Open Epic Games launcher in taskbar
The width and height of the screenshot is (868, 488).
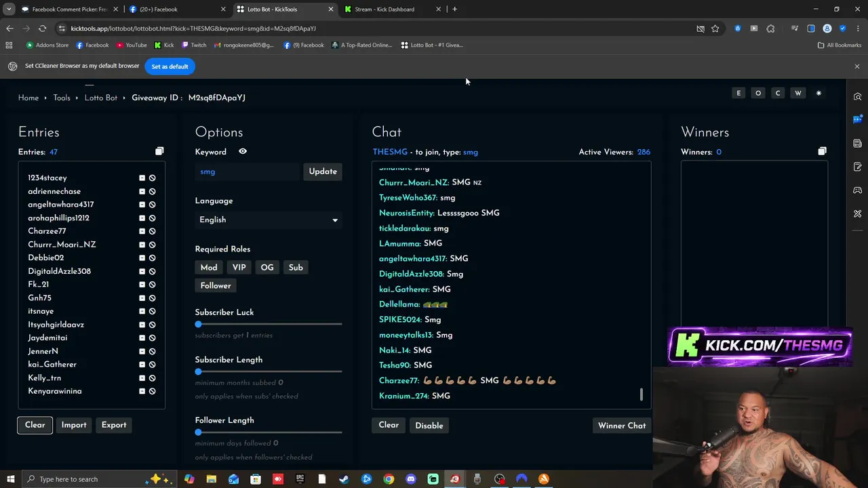click(x=300, y=479)
